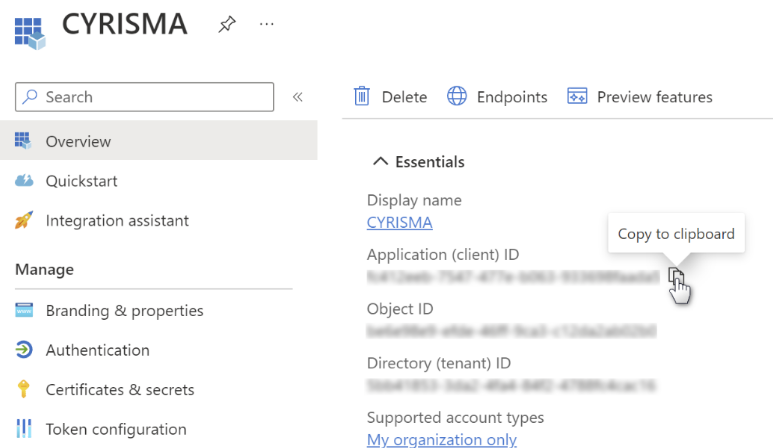The height and width of the screenshot is (448, 773).
Task: Click the Essentials heading text
Action: pyautogui.click(x=429, y=162)
